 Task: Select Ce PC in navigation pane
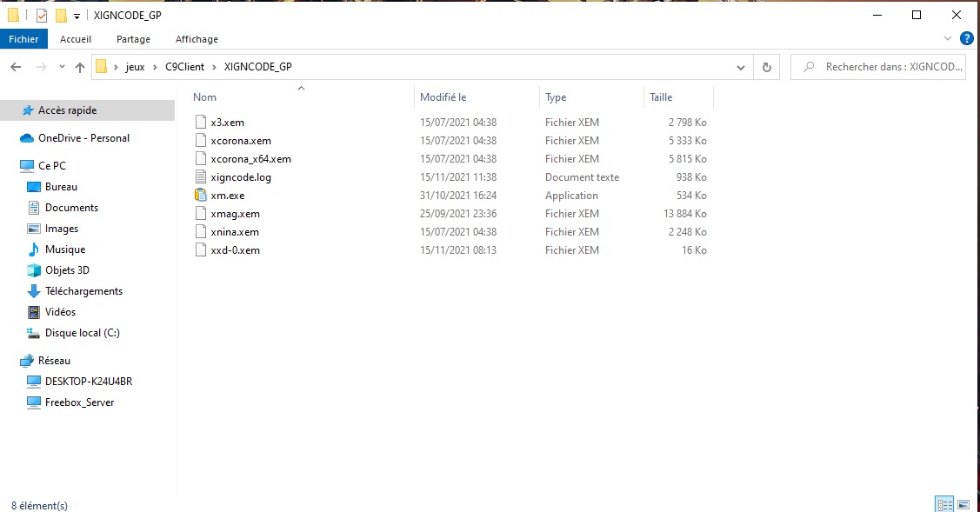pyautogui.click(x=52, y=166)
